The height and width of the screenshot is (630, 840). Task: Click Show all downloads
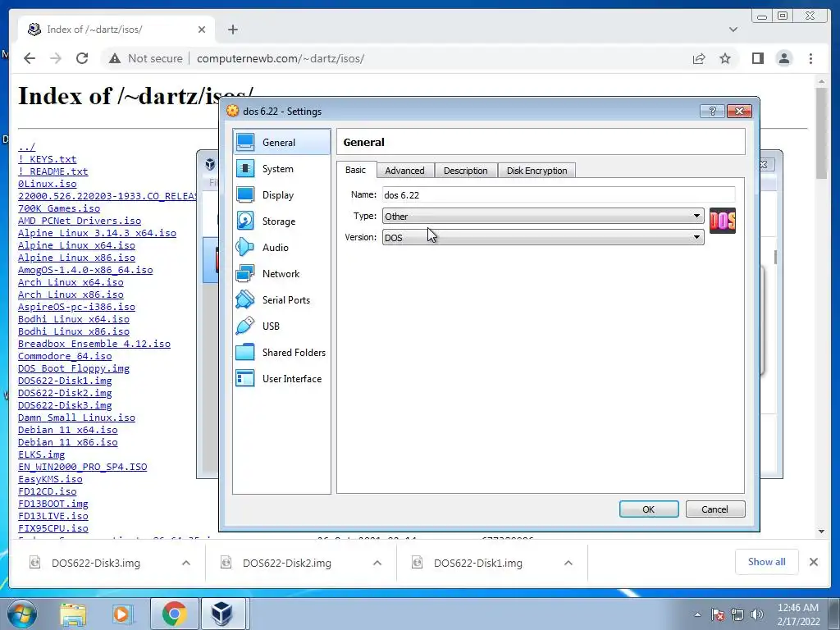pyautogui.click(x=767, y=561)
